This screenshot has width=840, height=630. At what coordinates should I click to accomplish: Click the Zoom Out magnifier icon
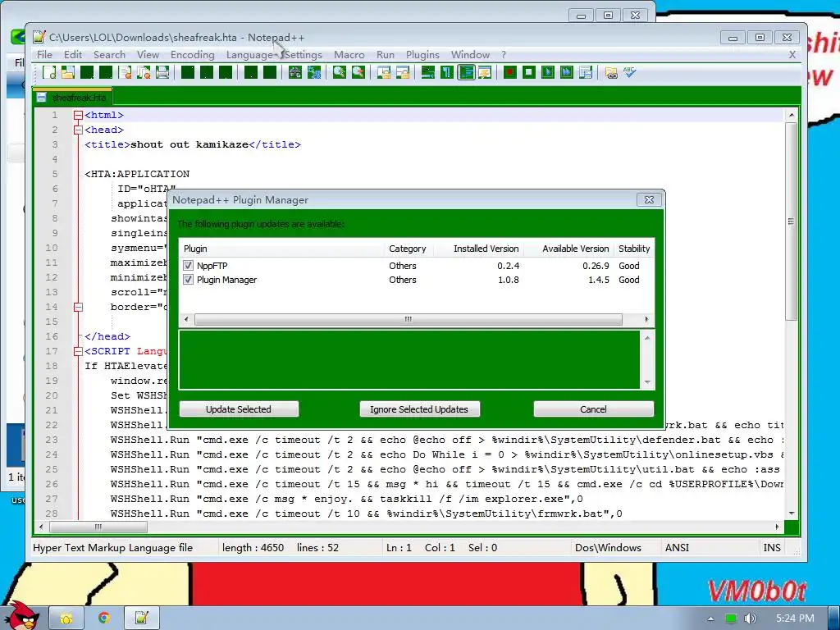click(x=358, y=72)
